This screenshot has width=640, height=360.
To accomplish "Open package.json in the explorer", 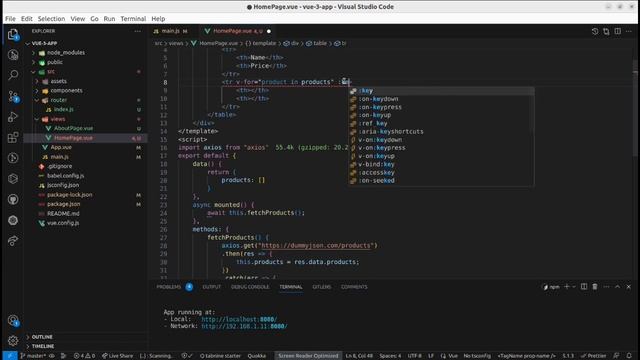I will click(63, 204).
